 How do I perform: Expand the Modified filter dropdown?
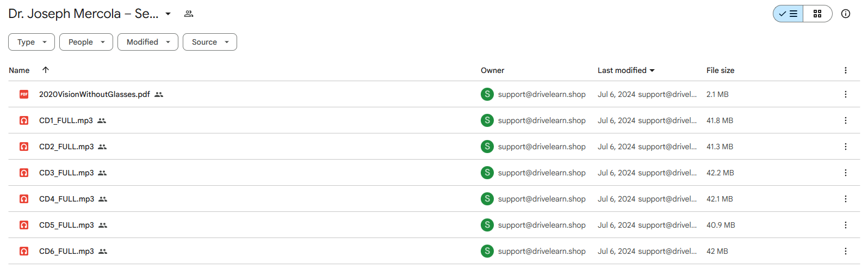click(x=148, y=42)
